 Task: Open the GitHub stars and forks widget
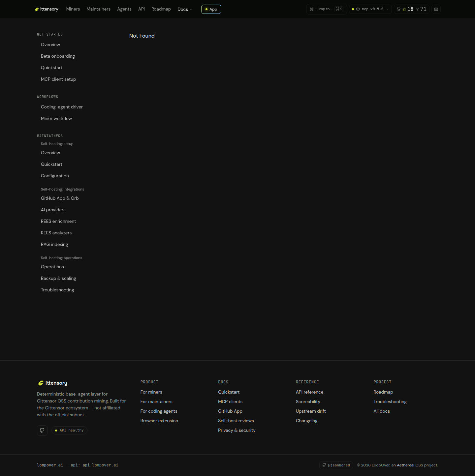[x=411, y=9]
